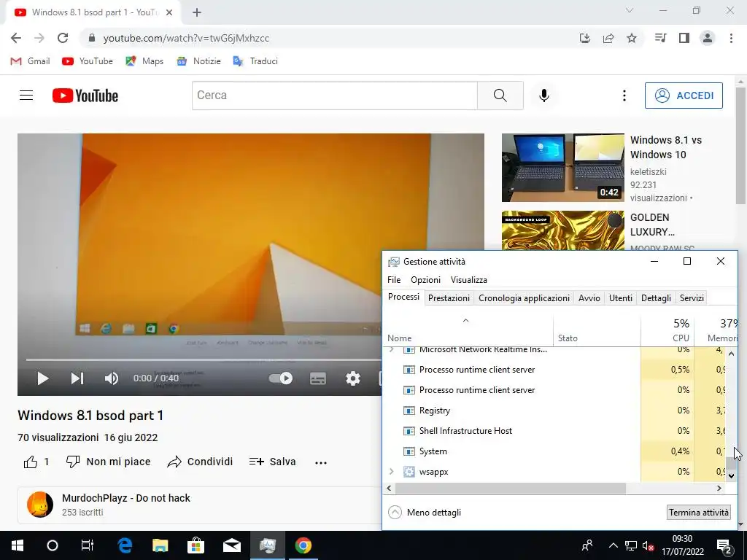Go to YouTube home via logo
Screen dimensions: 747x560
(85, 96)
